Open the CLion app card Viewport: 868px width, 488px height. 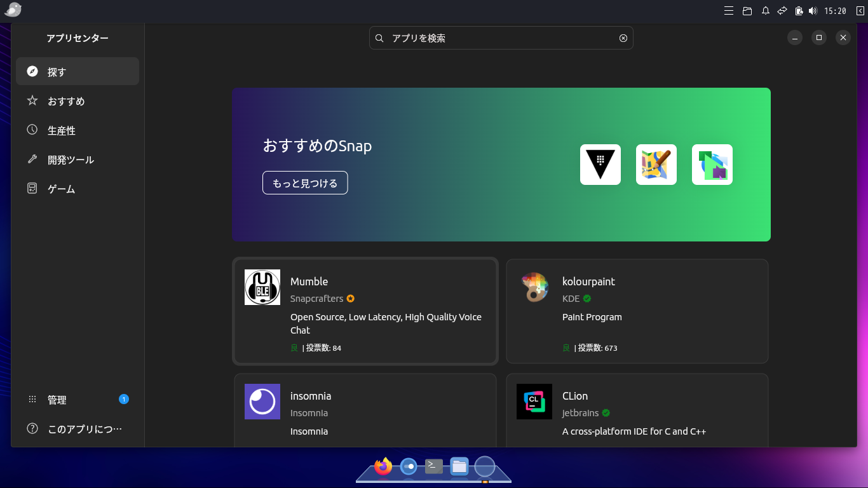[637, 410]
